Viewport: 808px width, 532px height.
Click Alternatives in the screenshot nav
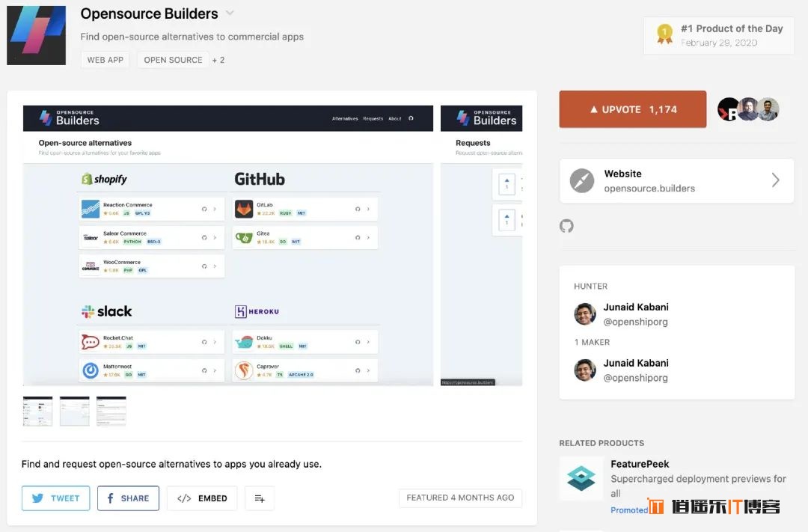click(x=345, y=118)
